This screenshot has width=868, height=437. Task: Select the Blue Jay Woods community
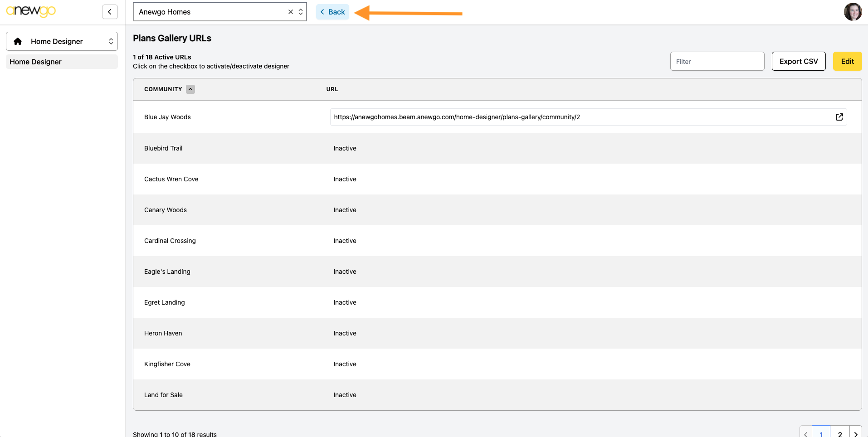pos(167,117)
